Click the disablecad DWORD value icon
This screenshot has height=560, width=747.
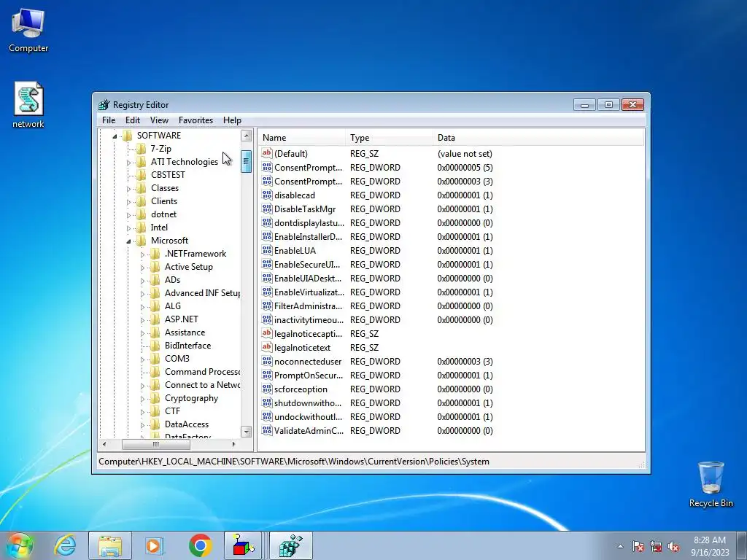pos(267,195)
